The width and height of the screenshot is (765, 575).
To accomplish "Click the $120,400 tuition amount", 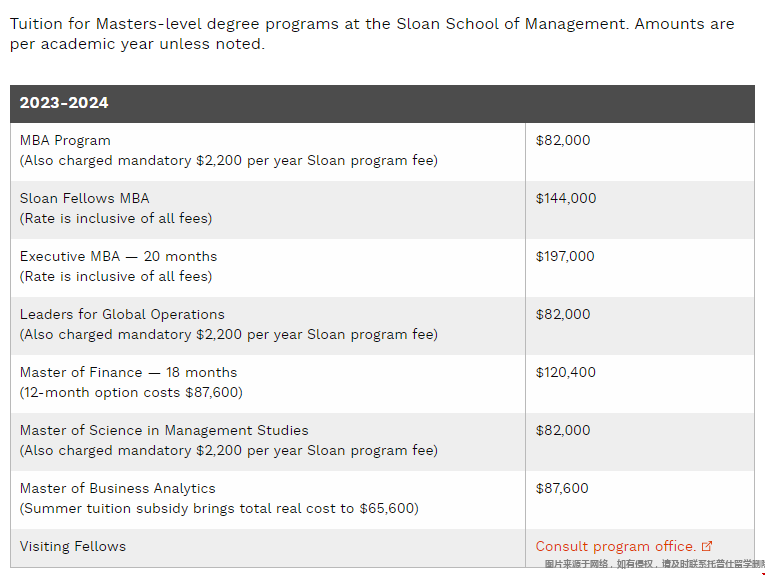I will pos(565,373).
